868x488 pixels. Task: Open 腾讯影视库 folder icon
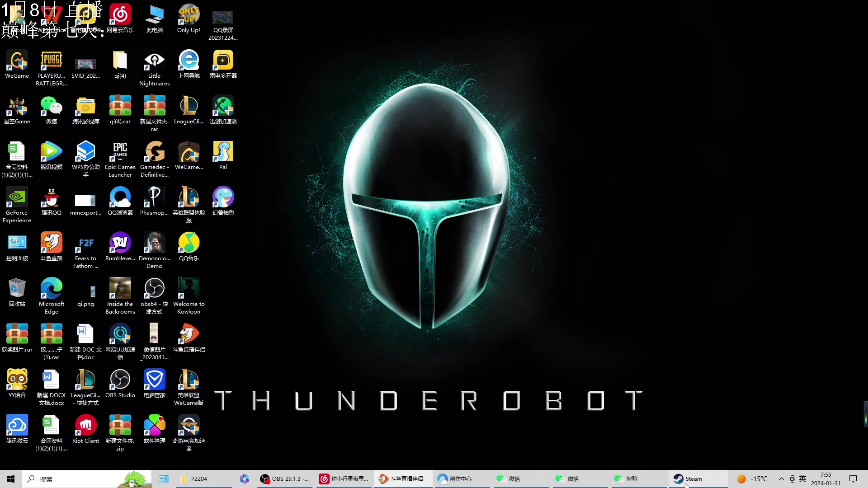click(x=85, y=110)
